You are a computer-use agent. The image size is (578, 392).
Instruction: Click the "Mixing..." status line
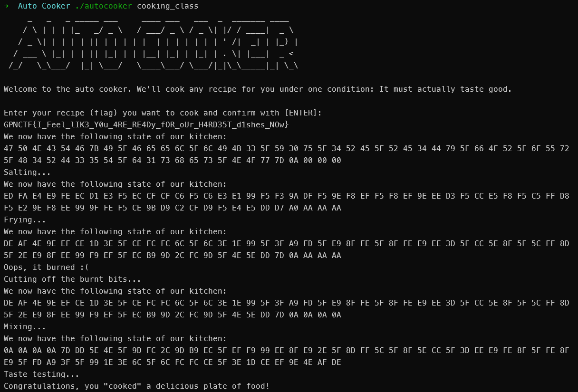click(x=25, y=327)
